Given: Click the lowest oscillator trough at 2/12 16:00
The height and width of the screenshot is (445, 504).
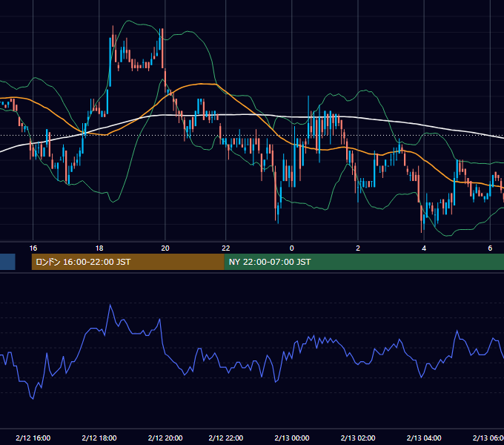Looking at the screenshot, I should (x=33, y=399).
